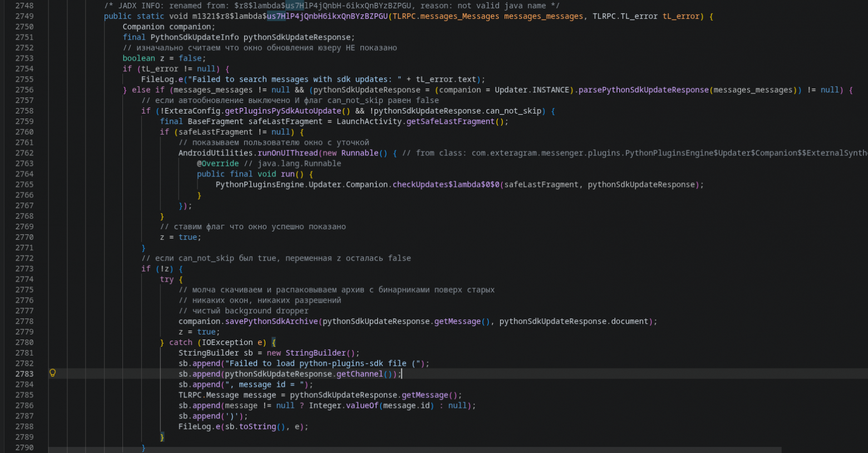Screen dimensions: 868x453
Task: Click the horizontal scrollbar thumb at the bottom
Action: (415, 450)
